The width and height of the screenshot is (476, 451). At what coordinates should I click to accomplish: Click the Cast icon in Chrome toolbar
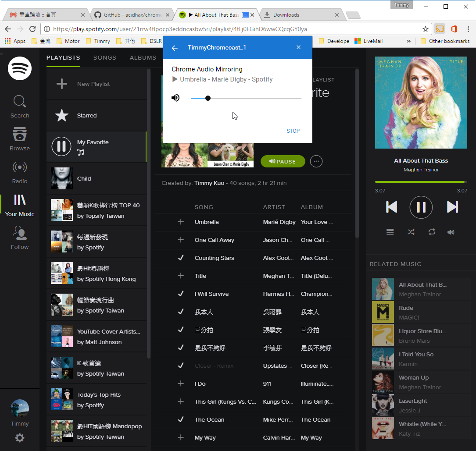(x=440, y=29)
